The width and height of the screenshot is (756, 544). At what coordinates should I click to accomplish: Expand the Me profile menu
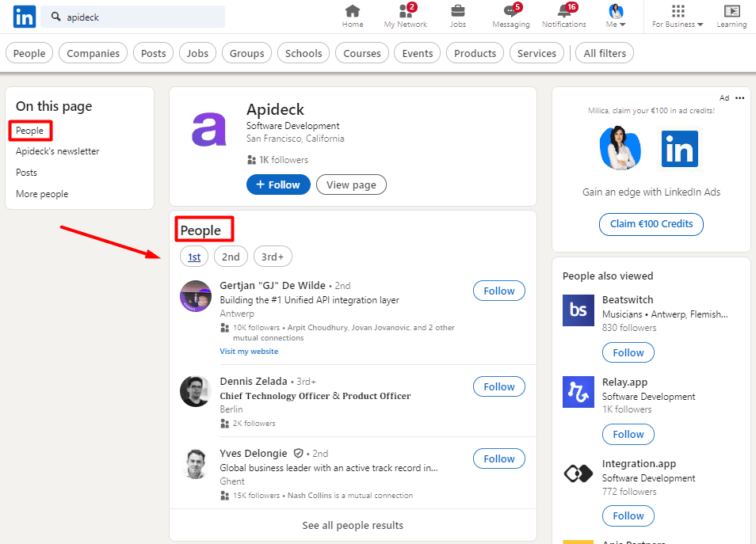point(616,17)
